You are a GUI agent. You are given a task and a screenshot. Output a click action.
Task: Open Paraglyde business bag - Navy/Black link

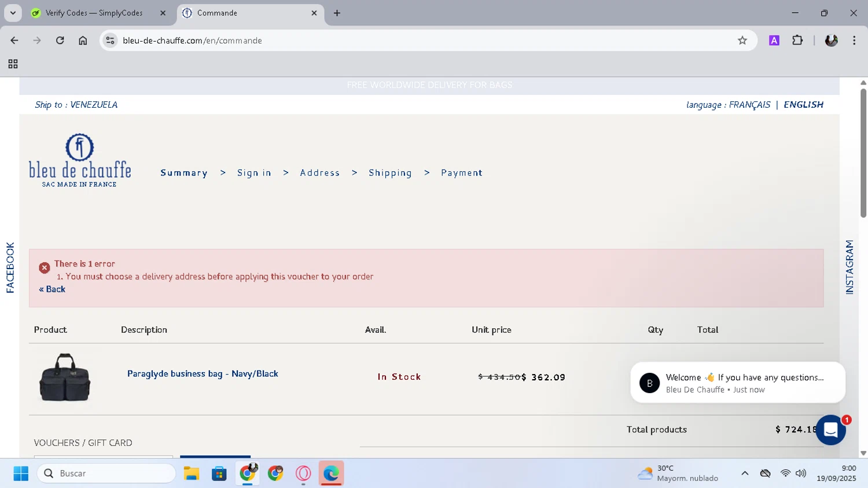[203, 374]
